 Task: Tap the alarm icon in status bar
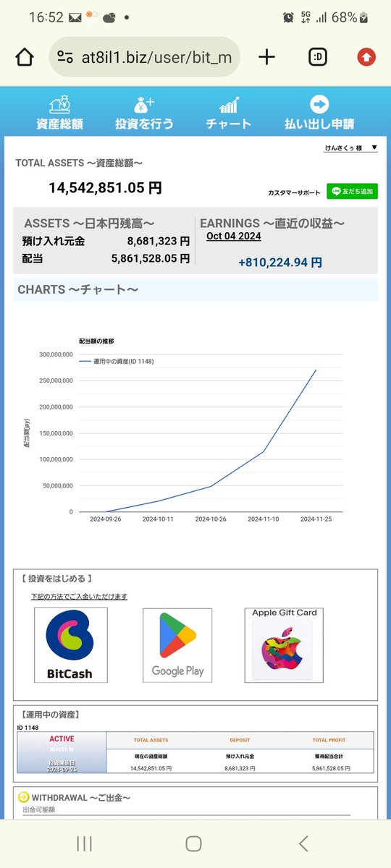point(288,17)
